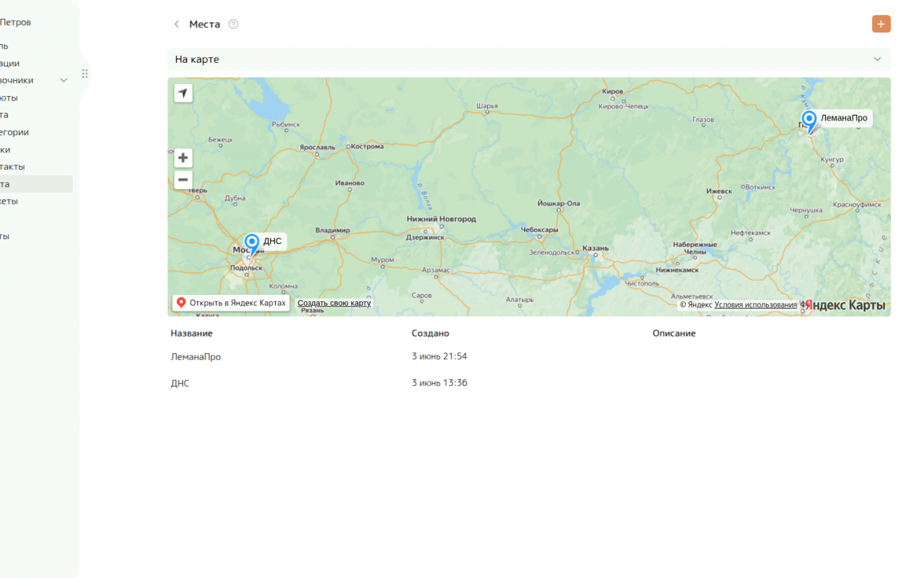Collapse the На карте section chevron
Screen dimensions: 924x578
[x=877, y=59]
